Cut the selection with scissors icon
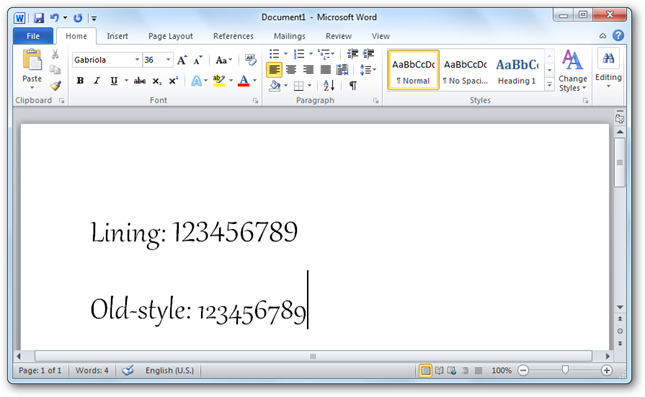 click(55, 54)
